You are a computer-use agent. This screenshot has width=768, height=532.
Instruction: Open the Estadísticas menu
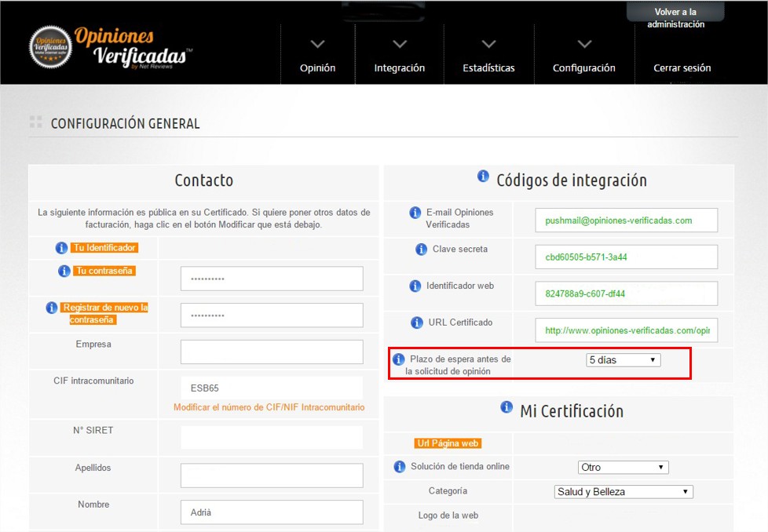488,68
